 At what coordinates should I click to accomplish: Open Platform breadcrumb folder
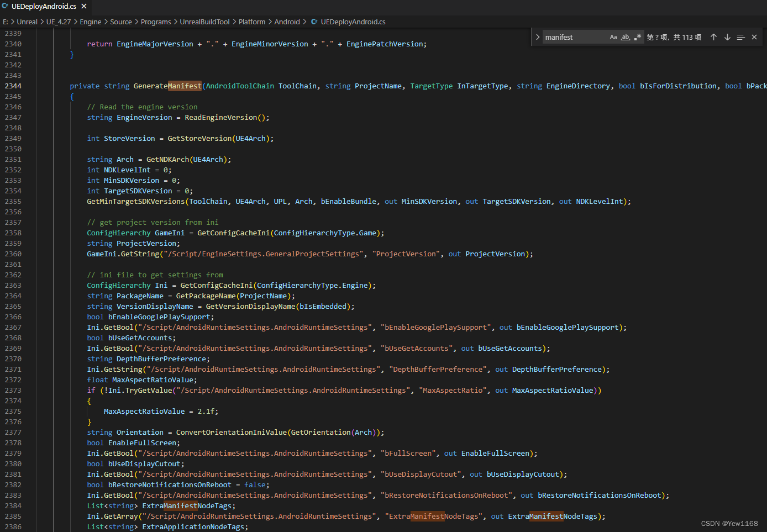252,22
